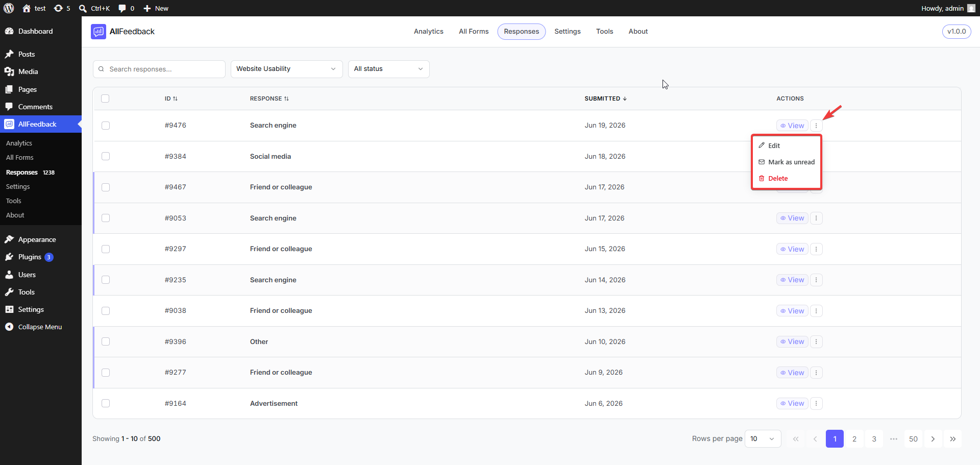
Task: Go to page 2
Action: pos(854,439)
